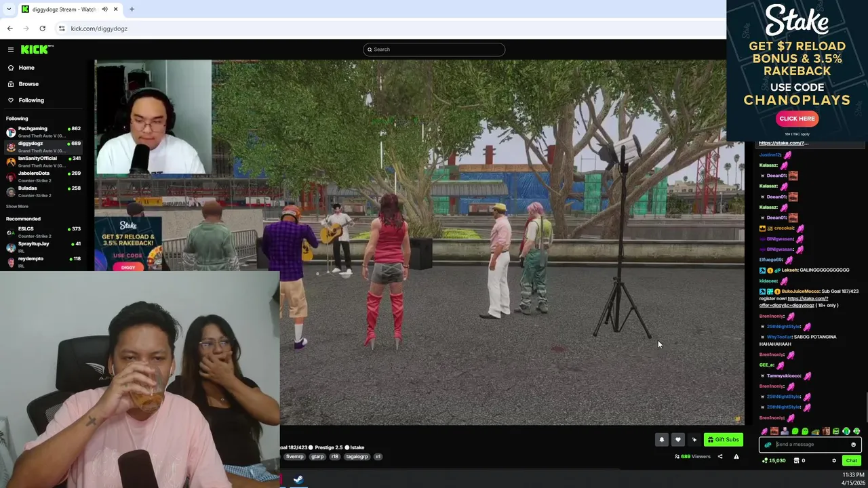Open the Kick hamburger menu
The height and width of the screenshot is (488, 868).
pos(11,49)
